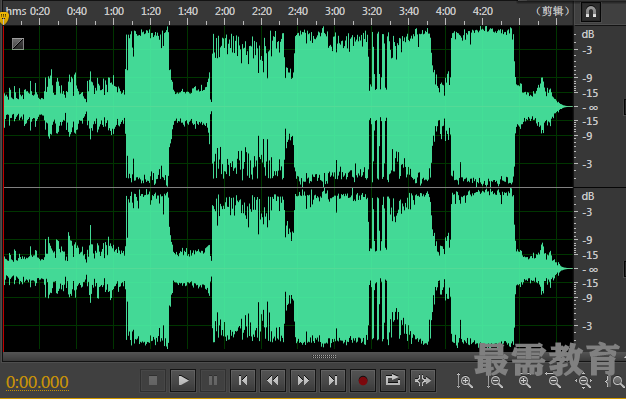626x399 pixels.
Task: Click the yellow 0:00.000 time display
Action: [x=37, y=382]
